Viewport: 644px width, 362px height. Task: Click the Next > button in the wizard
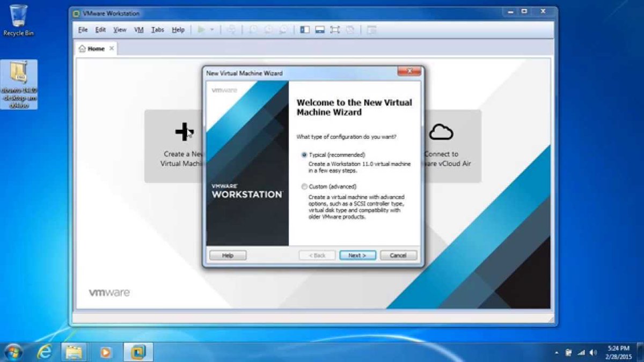[x=357, y=255]
